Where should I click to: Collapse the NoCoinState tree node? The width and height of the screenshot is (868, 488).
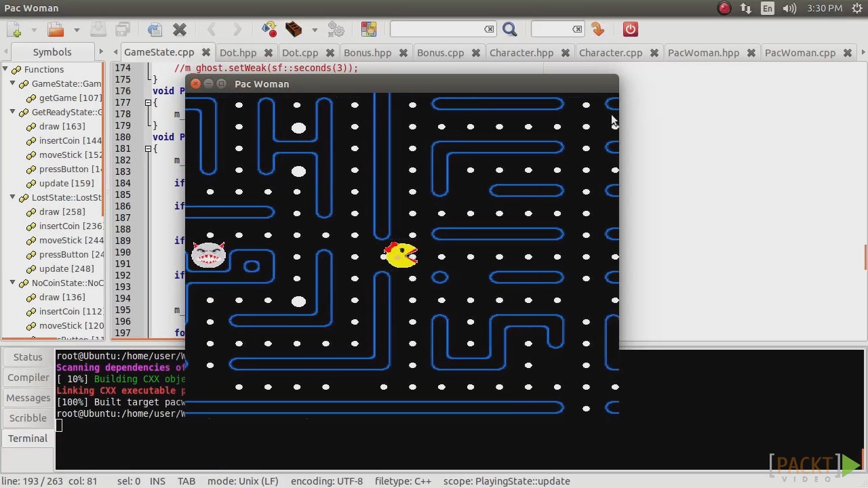(12, 283)
